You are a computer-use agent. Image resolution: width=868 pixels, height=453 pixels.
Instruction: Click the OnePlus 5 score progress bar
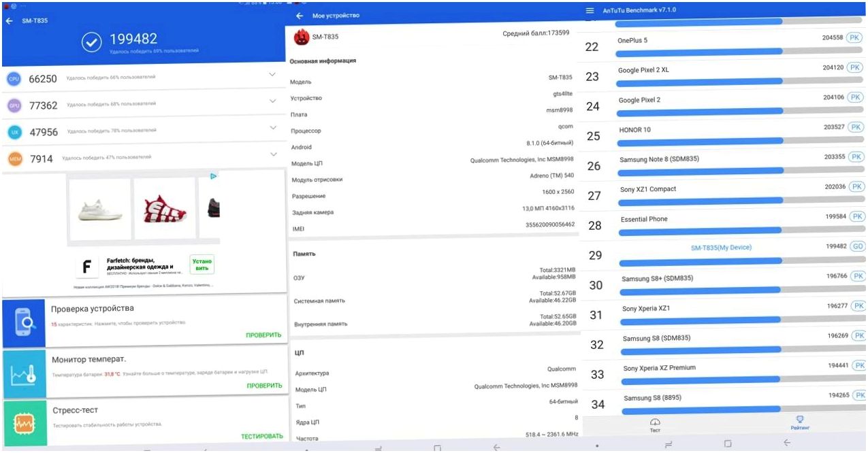coord(739,52)
